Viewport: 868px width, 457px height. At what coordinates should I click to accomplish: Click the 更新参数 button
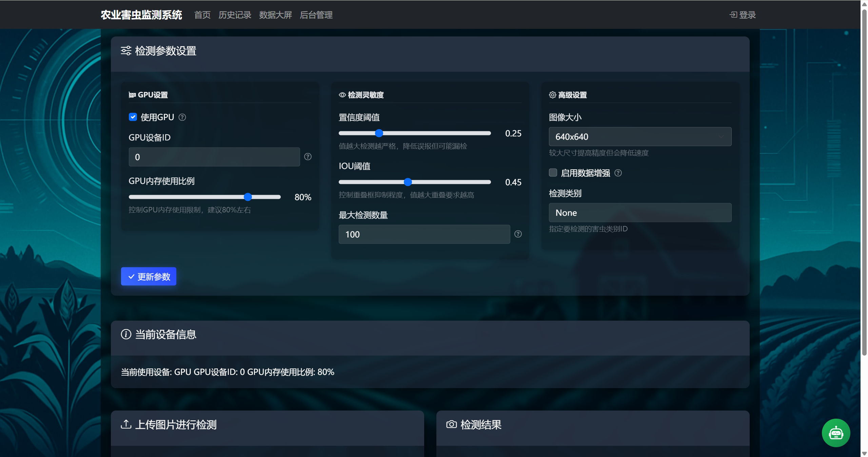[x=149, y=277]
